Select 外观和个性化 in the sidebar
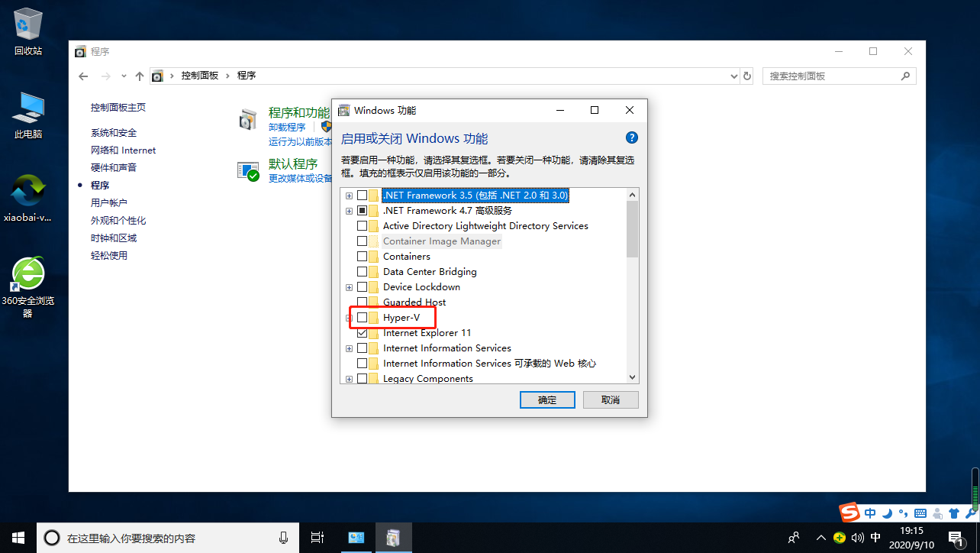Viewport: 980px width, 553px height. (x=118, y=221)
